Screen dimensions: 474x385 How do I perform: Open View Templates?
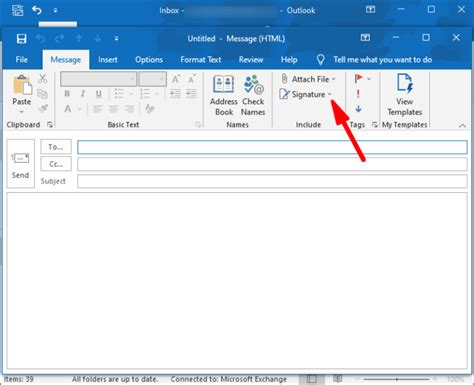tap(404, 95)
